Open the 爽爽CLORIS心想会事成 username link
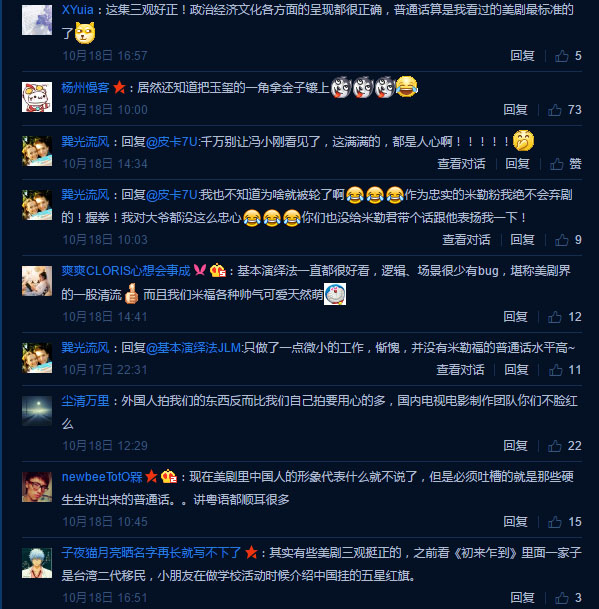Screen dimensions: 599x609 click(x=126, y=271)
